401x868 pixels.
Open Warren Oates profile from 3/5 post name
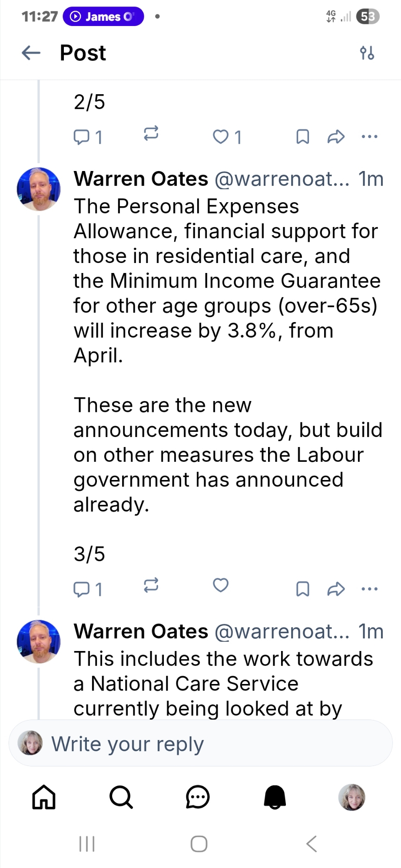click(141, 179)
